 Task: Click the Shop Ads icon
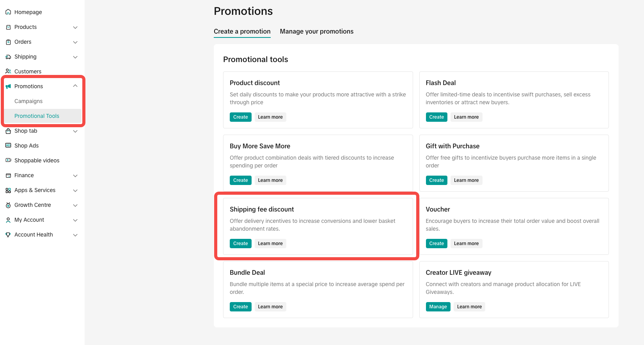(x=8, y=146)
